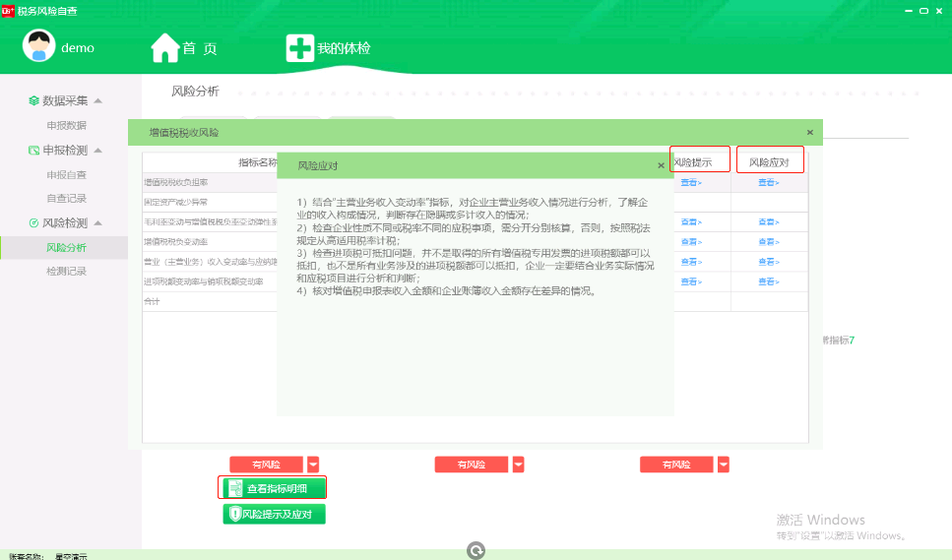Click the 首页 home house icon
The width and height of the screenshot is (952, 560).
(164, 47)
